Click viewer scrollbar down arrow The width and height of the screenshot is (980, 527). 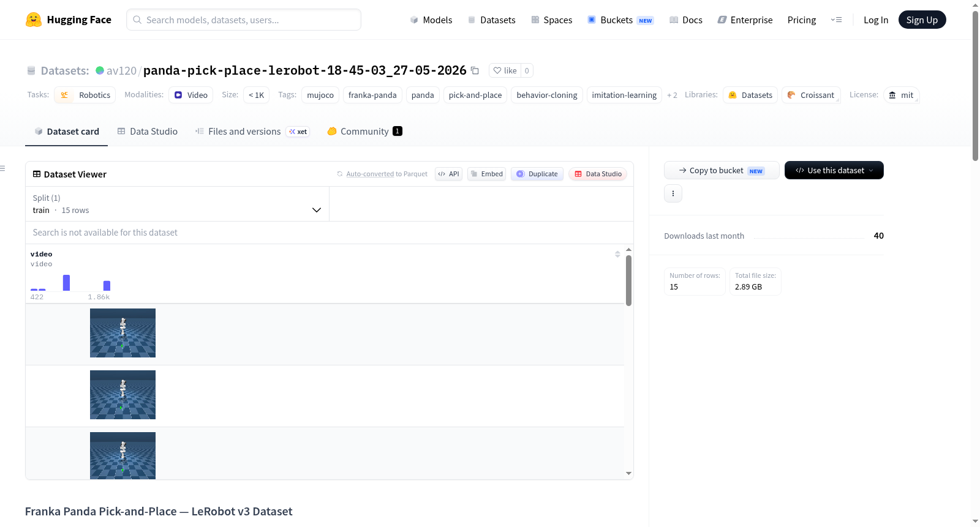tap(628, 473)
